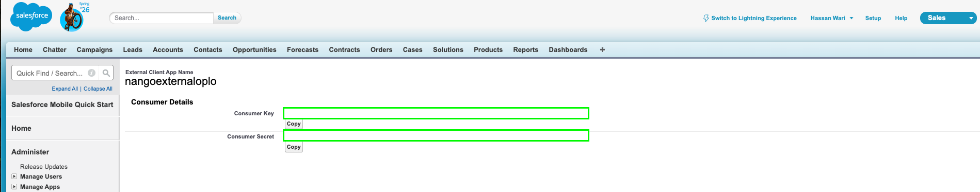Open the Opportunities tab
The width and height of the screenshot is (980, 192).
(x=254, y=49)
